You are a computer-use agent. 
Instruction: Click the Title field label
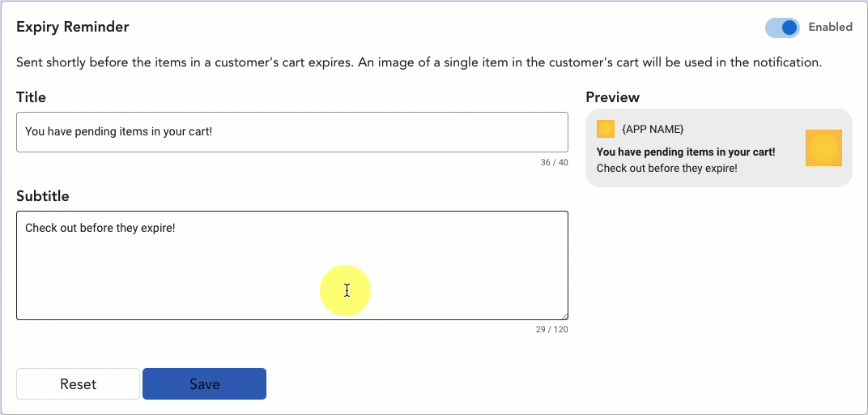point(31,97)
